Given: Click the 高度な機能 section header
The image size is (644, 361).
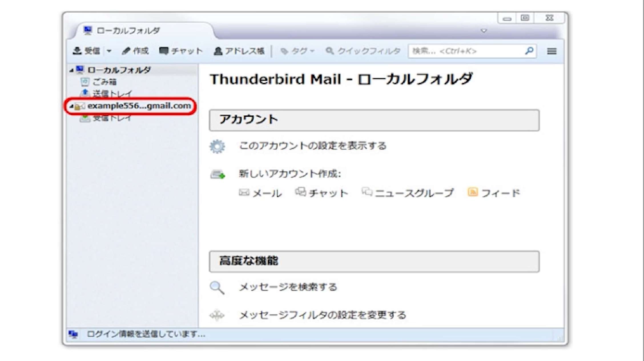Looking at the screenshot, I should click(x=374, y=262).
